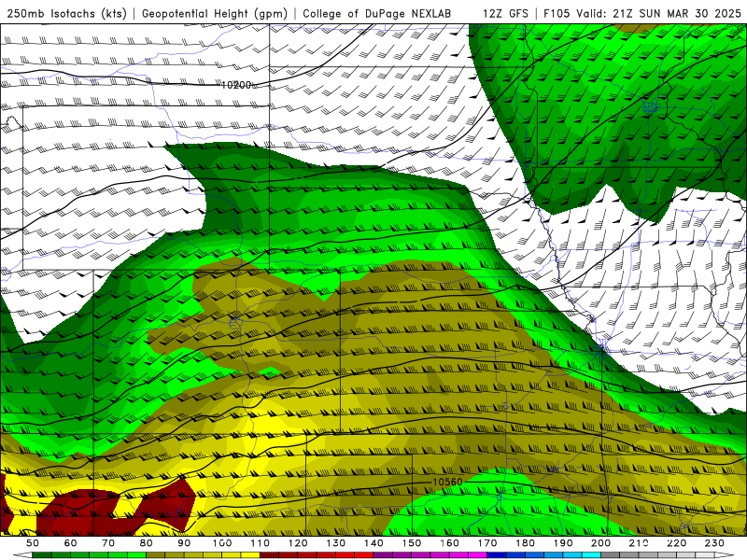The height and width of the screenshot is (560, 747).
Task: Click the 80 knot legend value
Action: (147, 543)
